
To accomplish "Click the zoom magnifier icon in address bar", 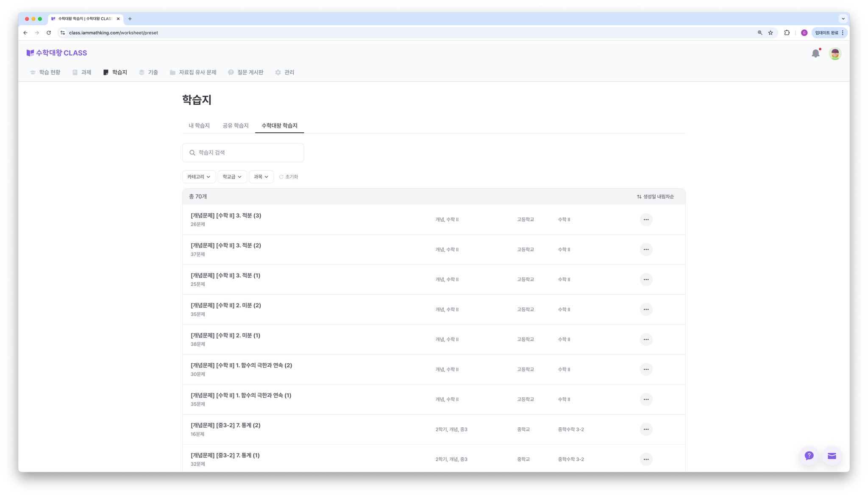I will (x=760, y=33).
